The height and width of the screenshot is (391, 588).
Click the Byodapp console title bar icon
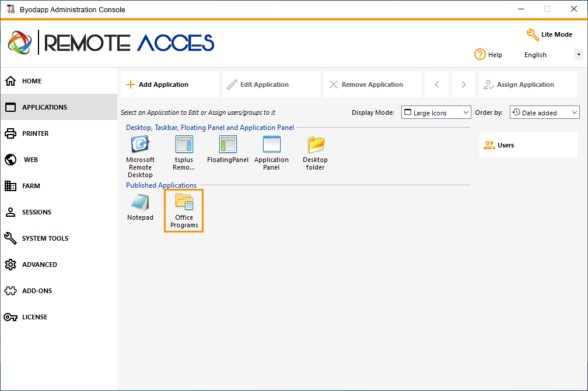(10, 9)
